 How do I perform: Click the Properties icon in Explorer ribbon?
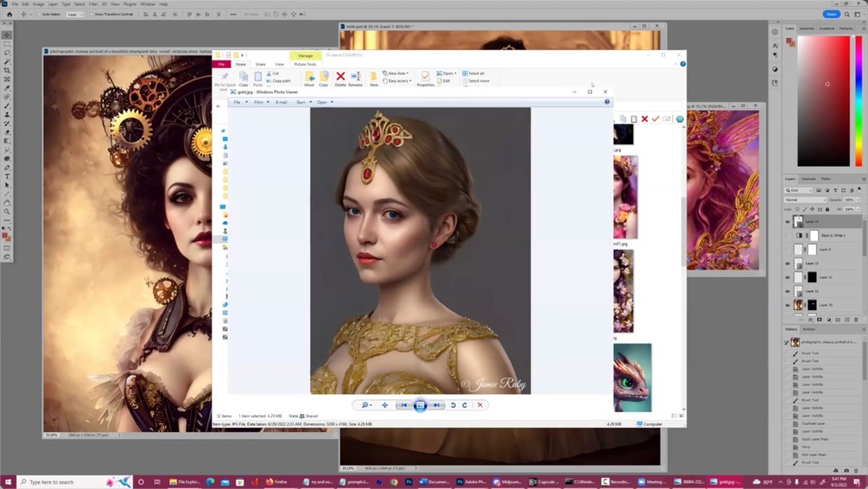425,79
